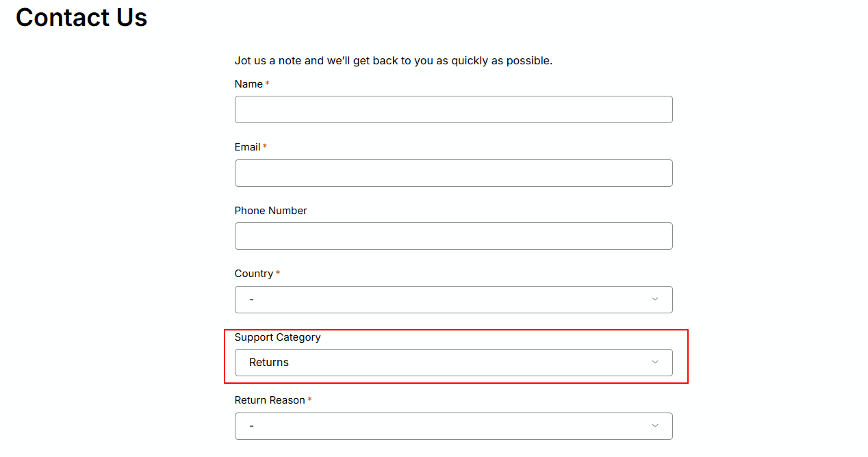Image resolution: width=868 pixels, height=457 pixels.
Task: Click the red asterisk beside Name label
Action: click(x=268, y=83)
